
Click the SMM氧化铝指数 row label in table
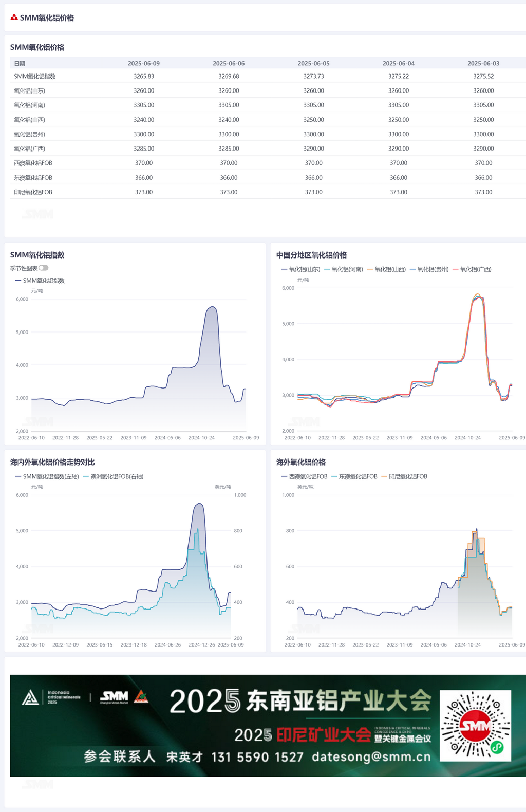(x=35, y=76)
